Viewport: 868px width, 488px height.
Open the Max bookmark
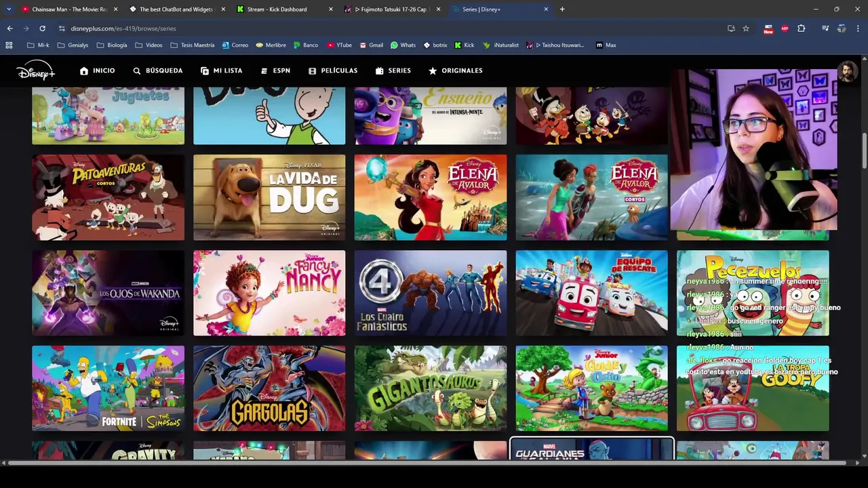click(x=606, y=45)
